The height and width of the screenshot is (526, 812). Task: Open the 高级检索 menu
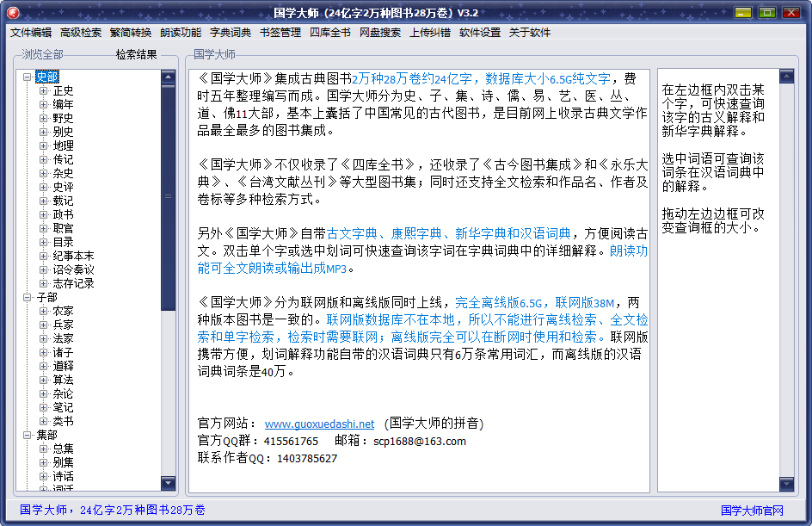81,33
